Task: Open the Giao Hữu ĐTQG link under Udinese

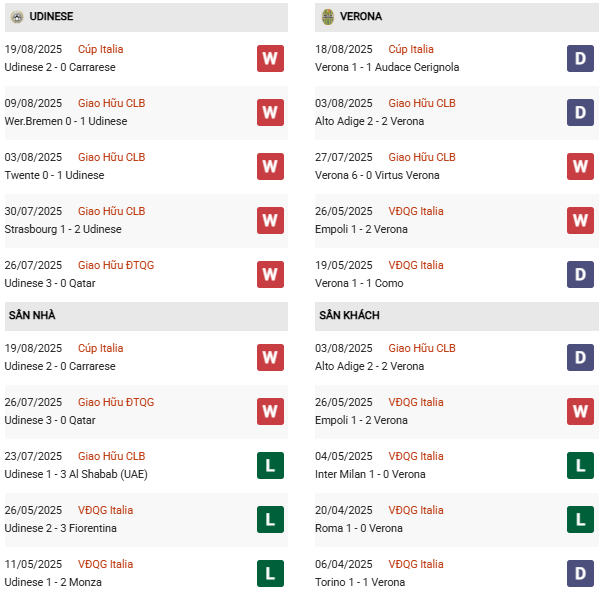Action: point(115,265)
